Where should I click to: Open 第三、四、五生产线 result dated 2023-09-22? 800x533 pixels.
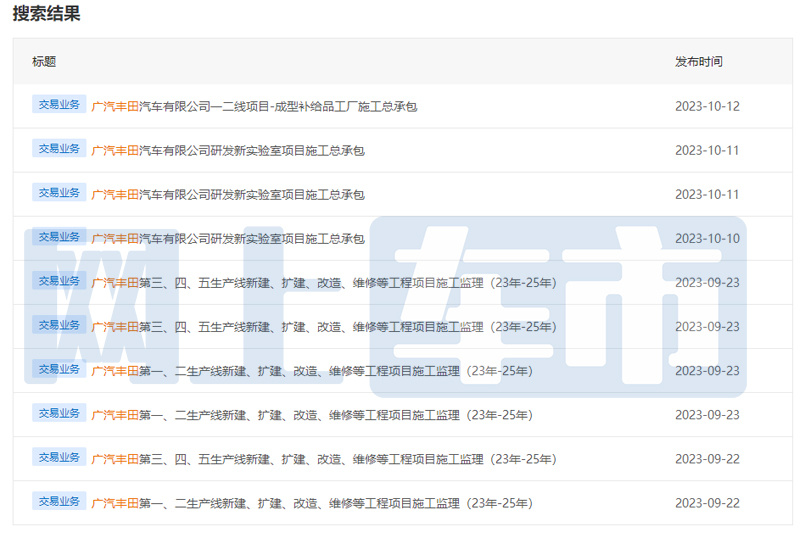point(323,460)
